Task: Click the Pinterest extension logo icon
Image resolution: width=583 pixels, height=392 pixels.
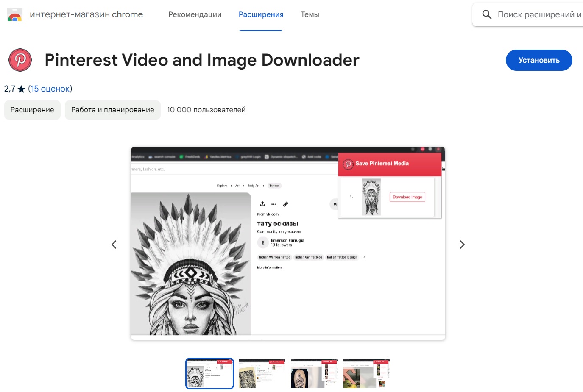Action: click(x=20, y=60)
